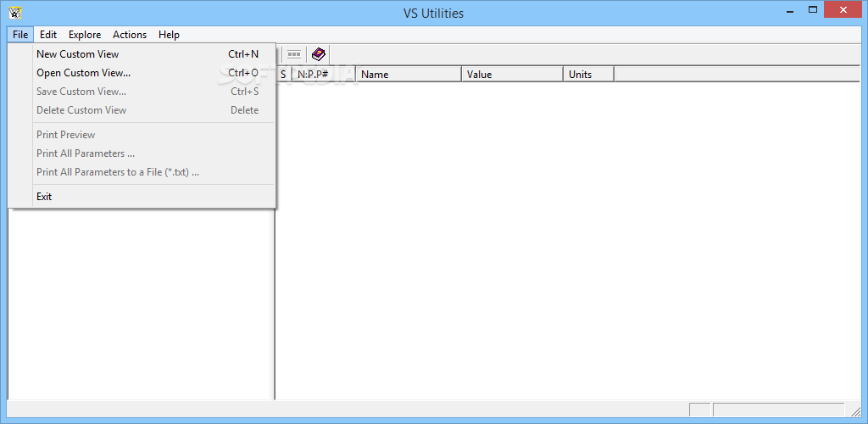
Task: Close the VS Utilities window
Action: (x=843, y=9)
